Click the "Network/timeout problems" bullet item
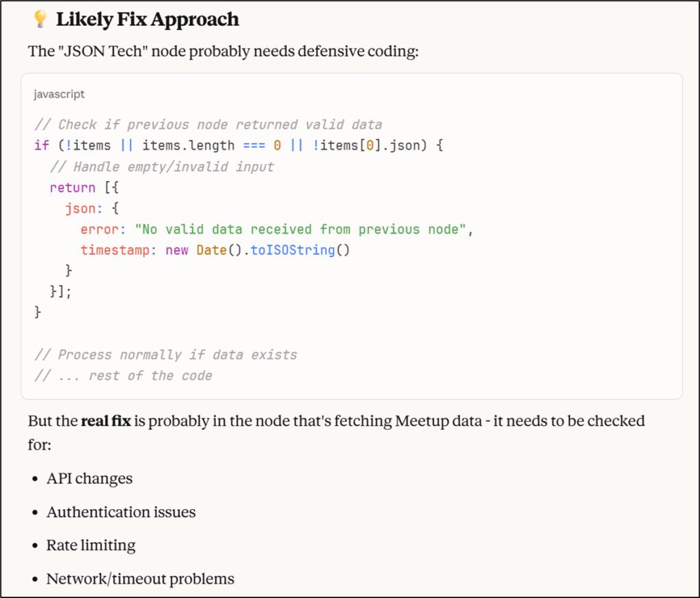 [x=140, y=579]
